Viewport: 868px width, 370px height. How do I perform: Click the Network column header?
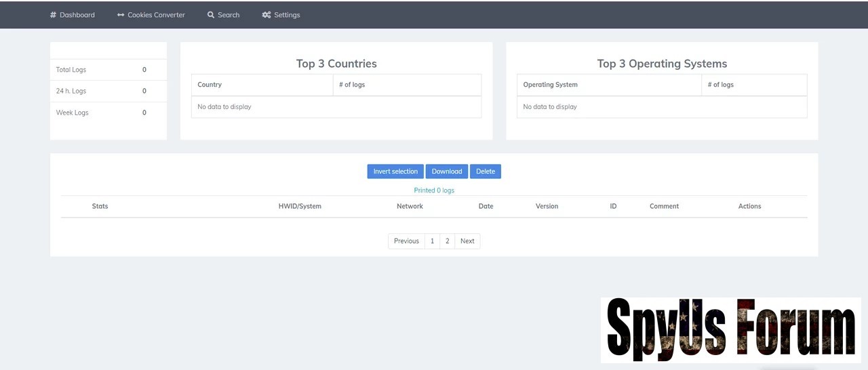410,206
